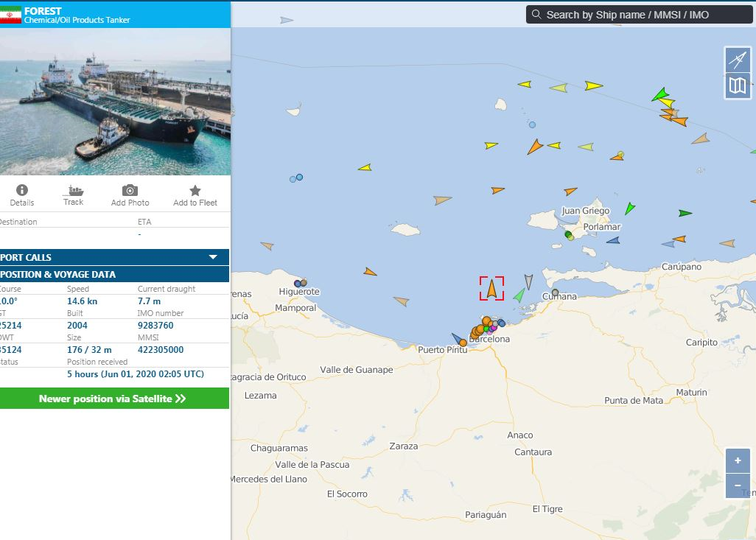Click the Iran flag icon
Screen dimensions: 756x540
tap(11, 15)
